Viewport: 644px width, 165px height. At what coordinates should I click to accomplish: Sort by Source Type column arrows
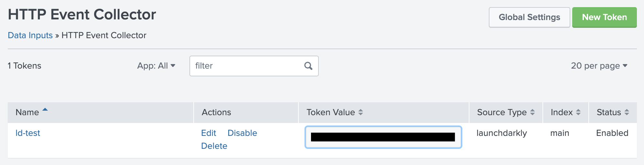click(x=532, y=112)
